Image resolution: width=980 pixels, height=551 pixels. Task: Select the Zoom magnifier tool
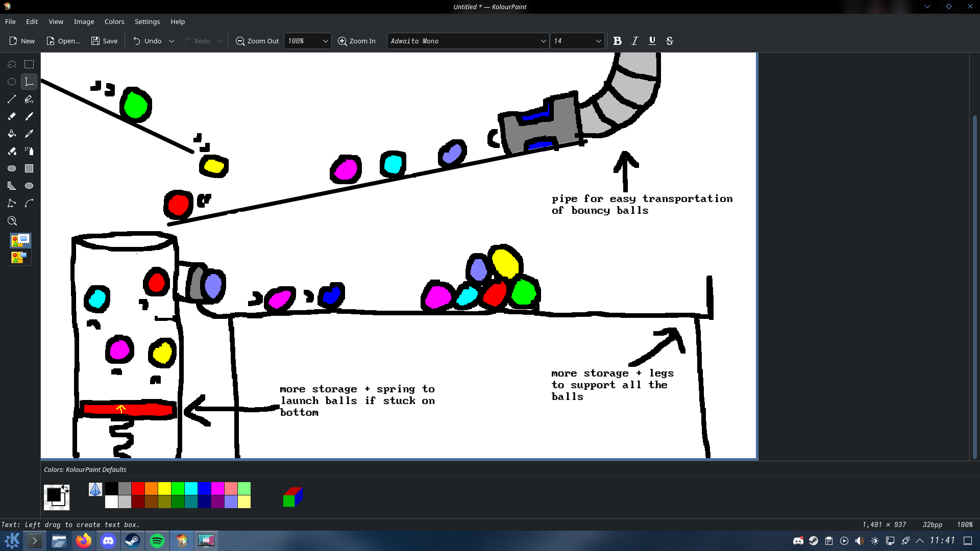(x=12, y=221)
